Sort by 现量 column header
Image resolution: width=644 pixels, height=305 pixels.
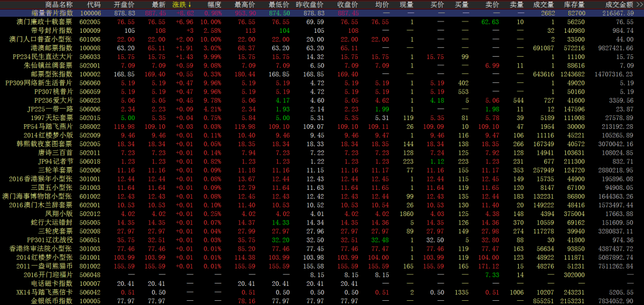pos(407,5)
